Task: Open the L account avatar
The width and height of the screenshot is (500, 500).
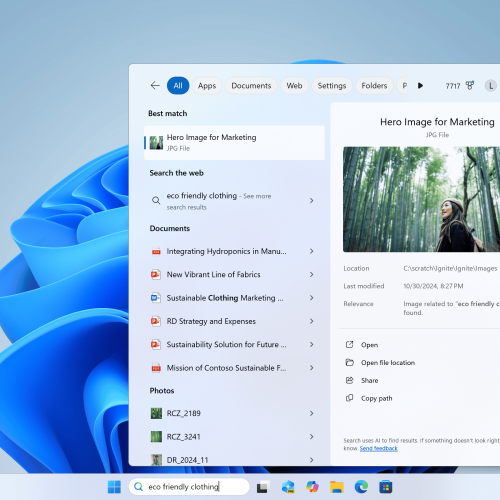Action: (491, 86)
